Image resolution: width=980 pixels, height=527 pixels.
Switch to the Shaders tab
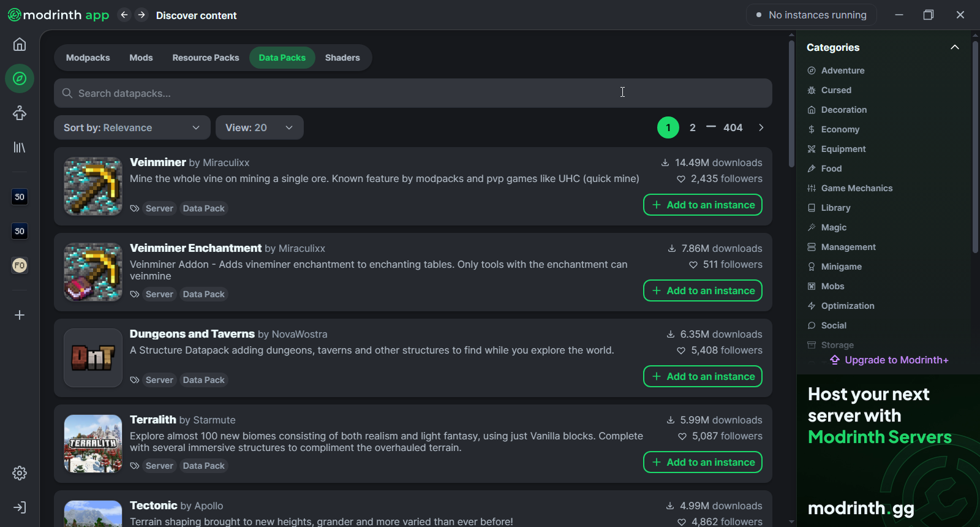342,58
